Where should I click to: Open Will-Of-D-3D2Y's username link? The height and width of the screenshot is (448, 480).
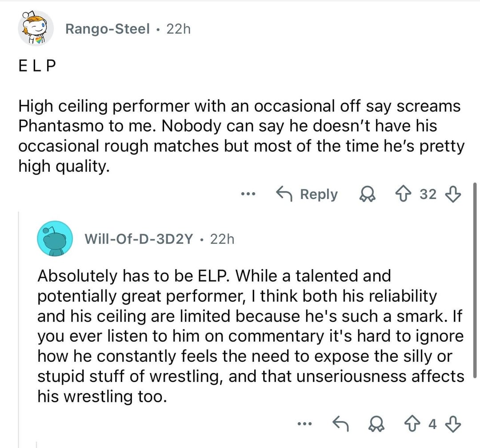(139, 239)
